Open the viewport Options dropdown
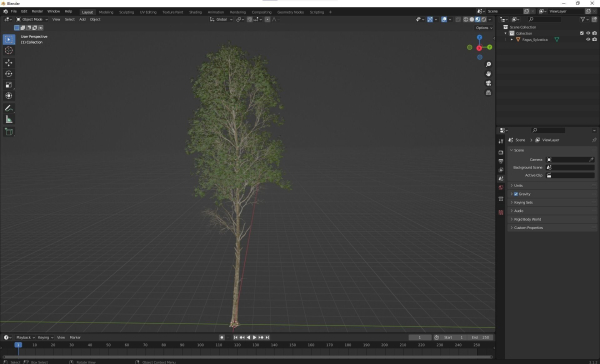Viewport: 600px width, 364px height. pyautogui.click(x=484, y=28)
